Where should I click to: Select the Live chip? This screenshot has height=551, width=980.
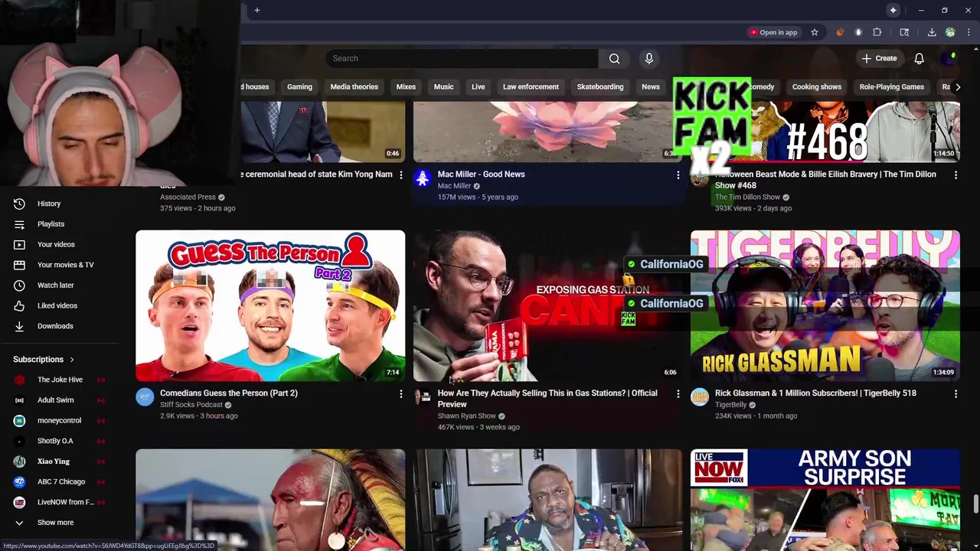478,86
